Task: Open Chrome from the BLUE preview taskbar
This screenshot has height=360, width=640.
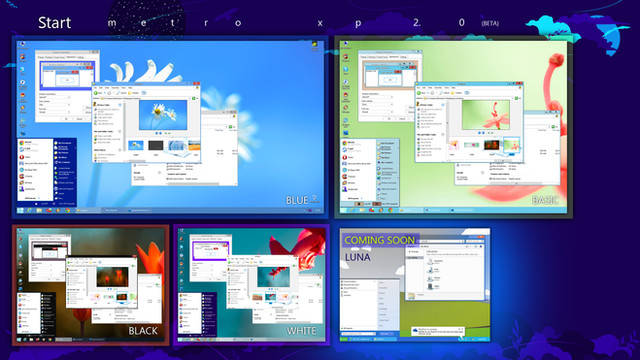Action: [67, 211]
